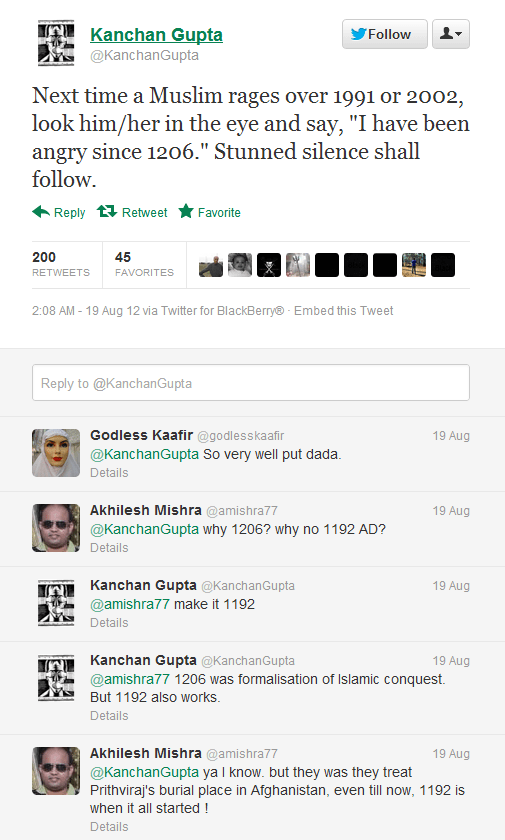This screenshot has height=840, width=505.
Task: Click inside the Reply to @KanchanGupta field
Action: pos(251,382)
